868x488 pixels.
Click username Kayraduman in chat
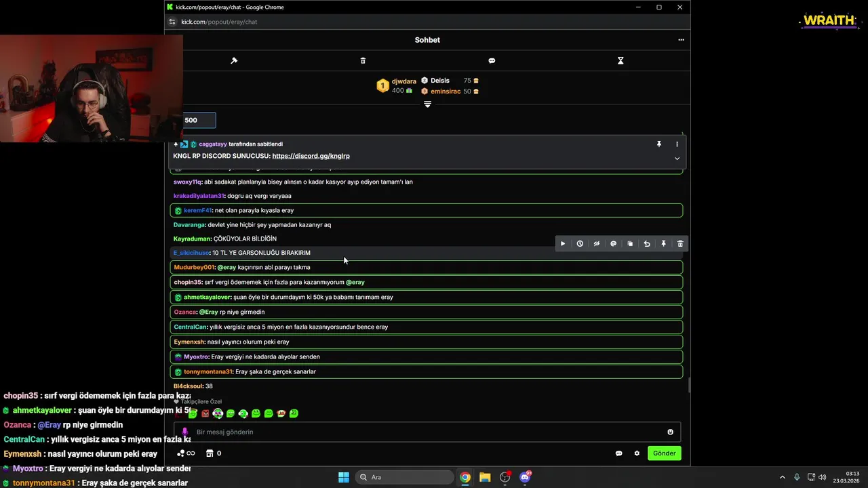192,239
